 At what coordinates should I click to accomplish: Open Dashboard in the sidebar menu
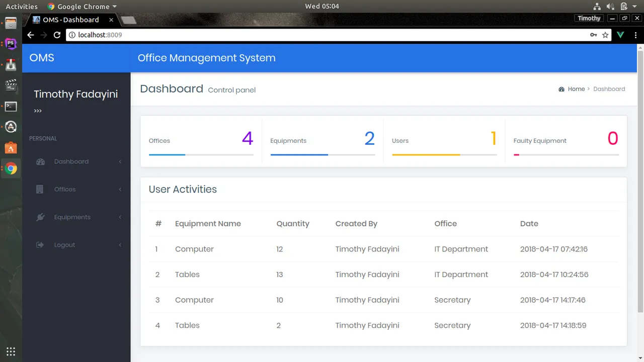pyautogui.click(x=71, y=162)
